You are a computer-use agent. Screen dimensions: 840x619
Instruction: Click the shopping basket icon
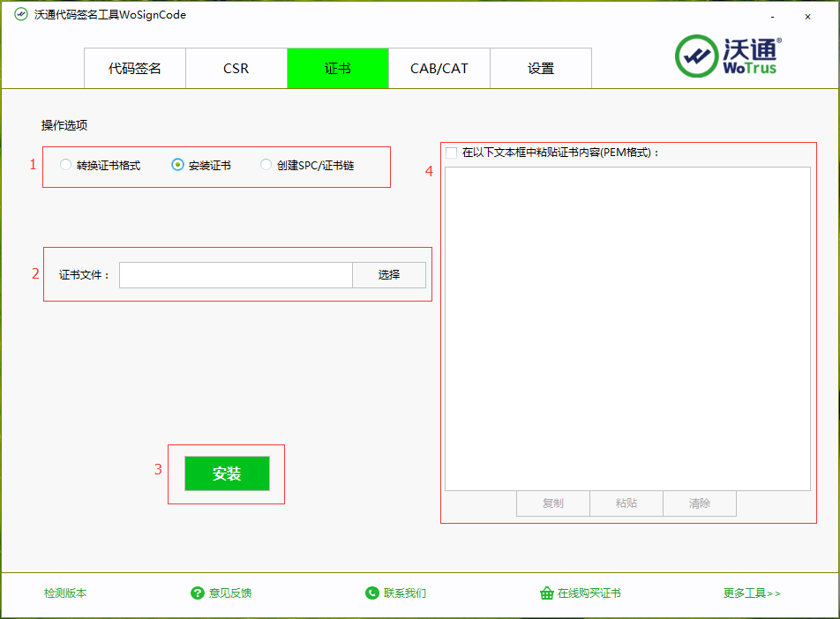pos(546,593)
